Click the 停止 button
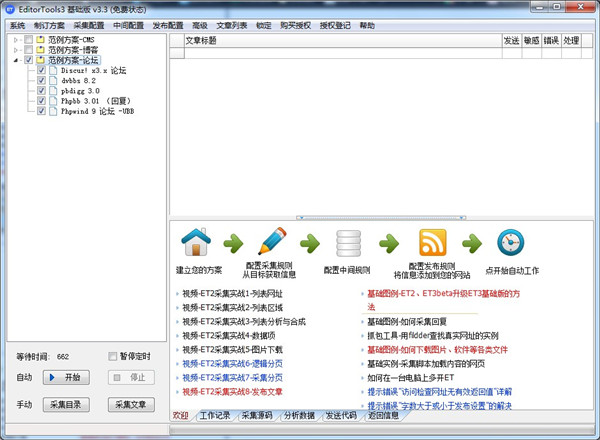Screen dimensions: 600x440 (131, 378)
